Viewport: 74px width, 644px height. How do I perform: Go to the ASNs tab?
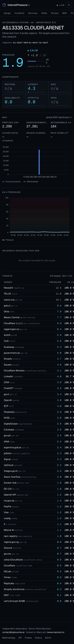pyautogui.click(x=44, y=13)
